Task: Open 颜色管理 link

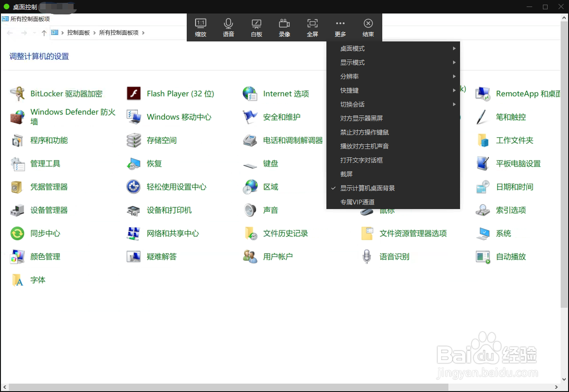Action: pyautogui.click(x=45, y=257)
